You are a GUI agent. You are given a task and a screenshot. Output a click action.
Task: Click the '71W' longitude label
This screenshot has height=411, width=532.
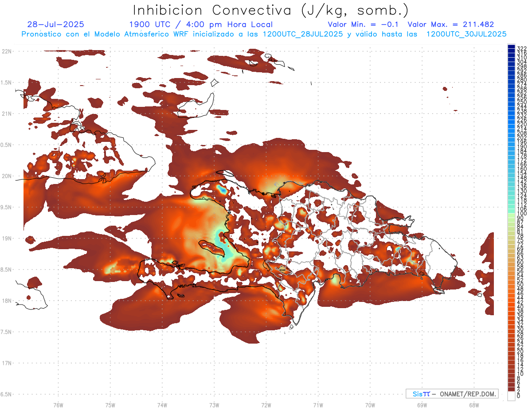pyautogui.click(x=318, y=405)
